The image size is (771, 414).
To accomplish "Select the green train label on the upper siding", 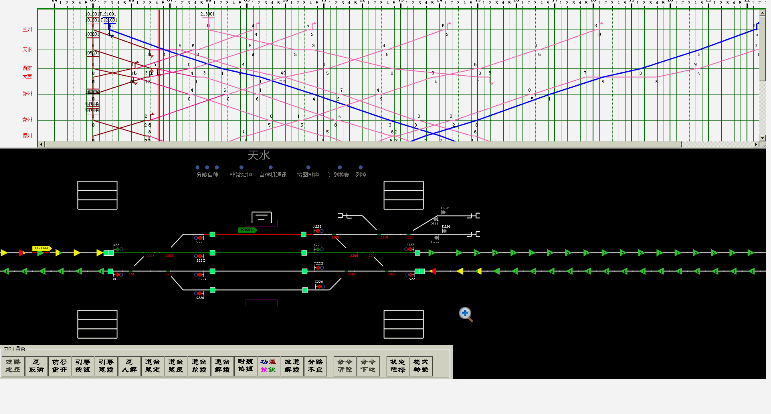I will click(x=246, y=230).
